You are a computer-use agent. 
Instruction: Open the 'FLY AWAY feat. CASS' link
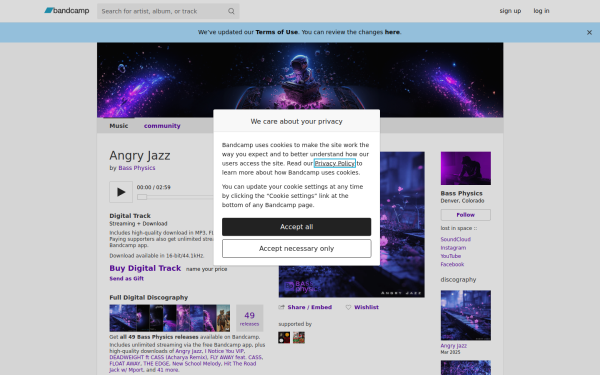click(x=236, y=357)
